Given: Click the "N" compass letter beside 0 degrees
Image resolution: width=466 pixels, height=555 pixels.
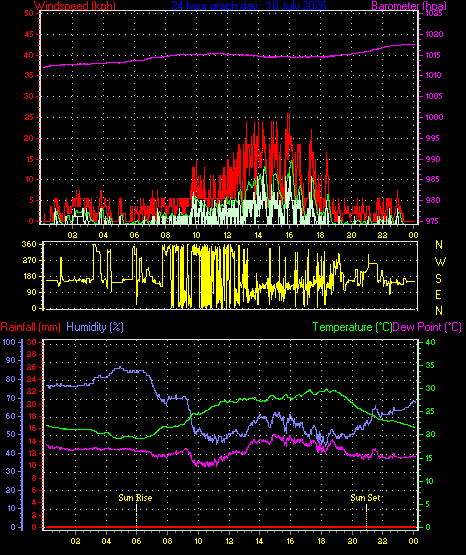Looking at the screenshot, I should coord(439,311).
